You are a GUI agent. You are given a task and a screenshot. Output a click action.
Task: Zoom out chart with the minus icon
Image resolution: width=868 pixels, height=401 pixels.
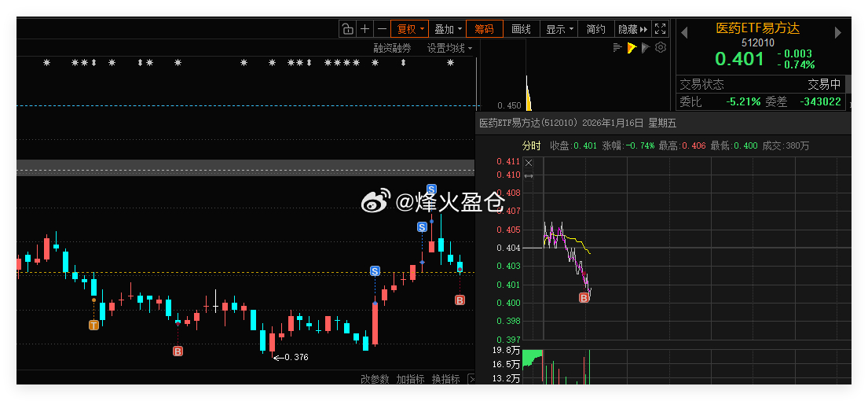tap(382, 29)
